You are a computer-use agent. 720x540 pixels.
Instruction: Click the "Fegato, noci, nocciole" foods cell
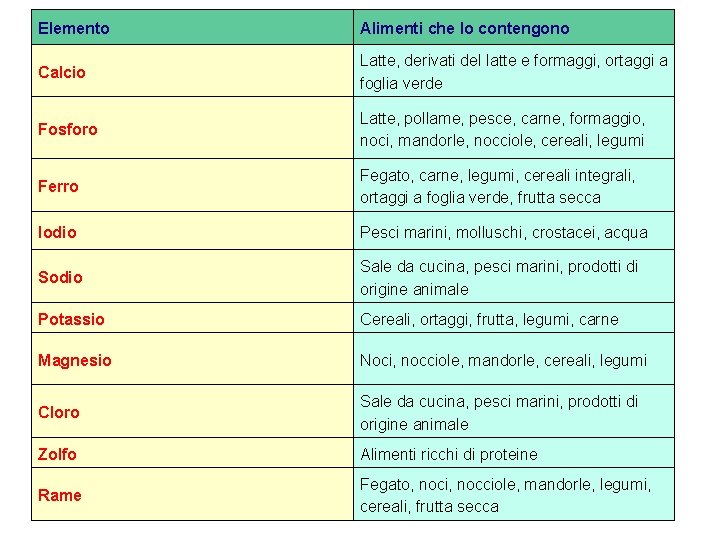click(505, 495)
